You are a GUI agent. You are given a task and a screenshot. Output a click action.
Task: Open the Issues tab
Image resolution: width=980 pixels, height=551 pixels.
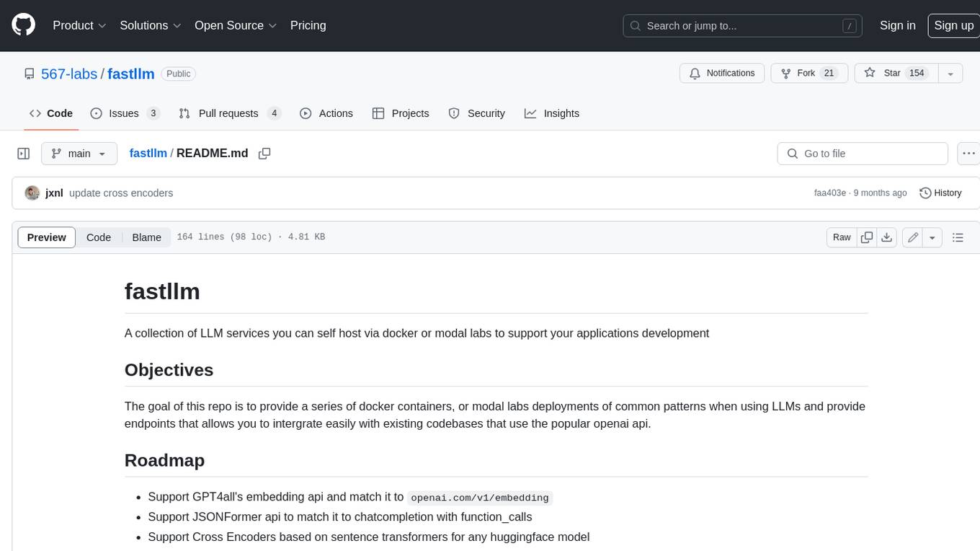[x=125, y=113]
